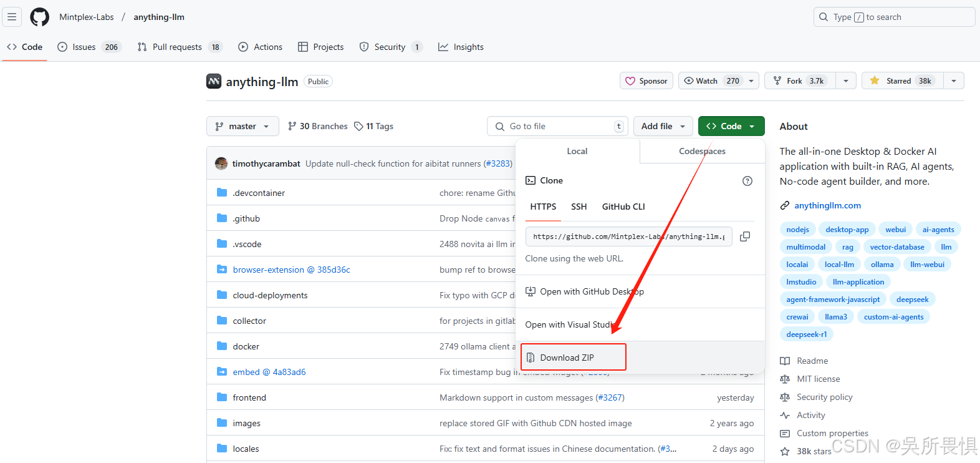Choose the SSH clone option

[x=579, y=207]
